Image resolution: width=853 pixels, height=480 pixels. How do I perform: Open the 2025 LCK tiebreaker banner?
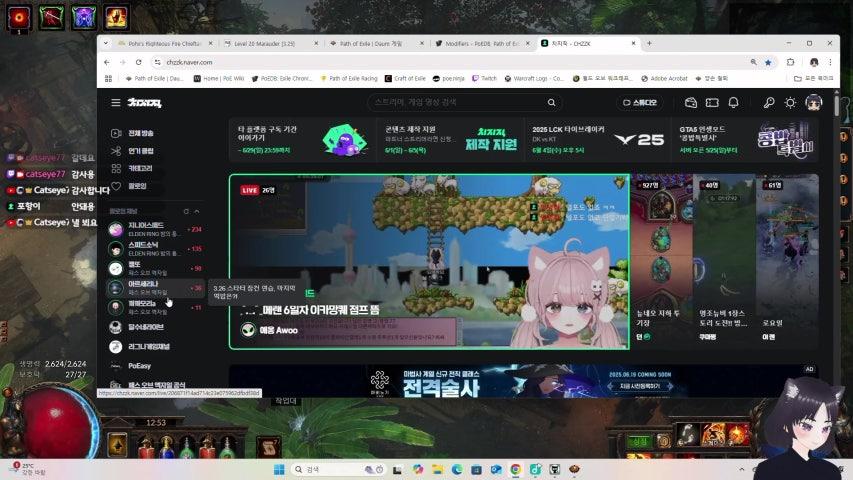pyautogui.click(x=597, y=139)
